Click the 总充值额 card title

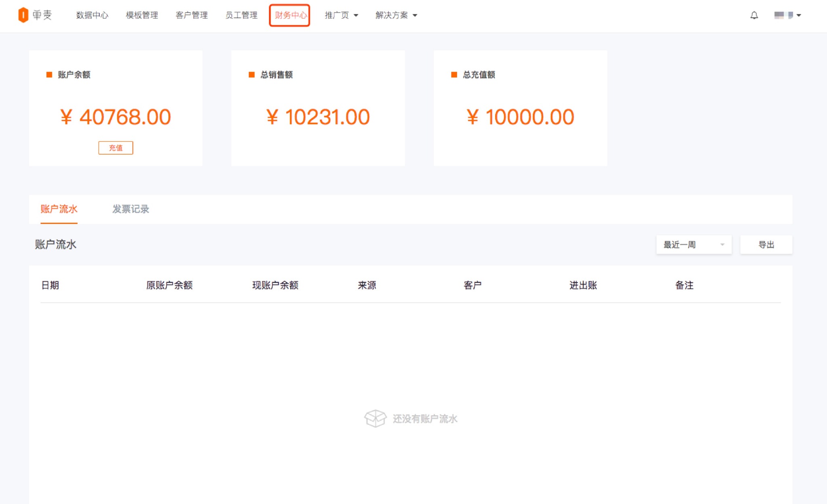(479, 75)
